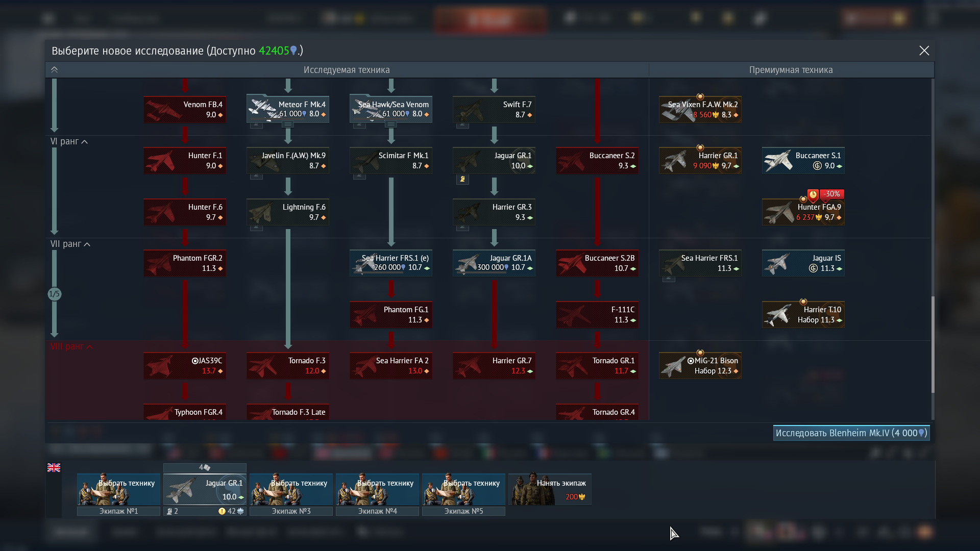Select the Jaguar GR.1 aircraft card

coord(494,160)
